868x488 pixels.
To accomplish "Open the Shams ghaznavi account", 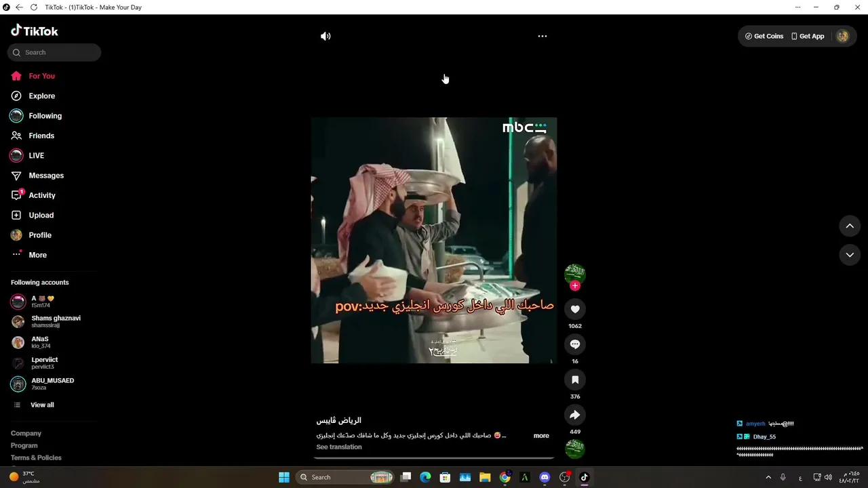I will (x=54, y=321).
